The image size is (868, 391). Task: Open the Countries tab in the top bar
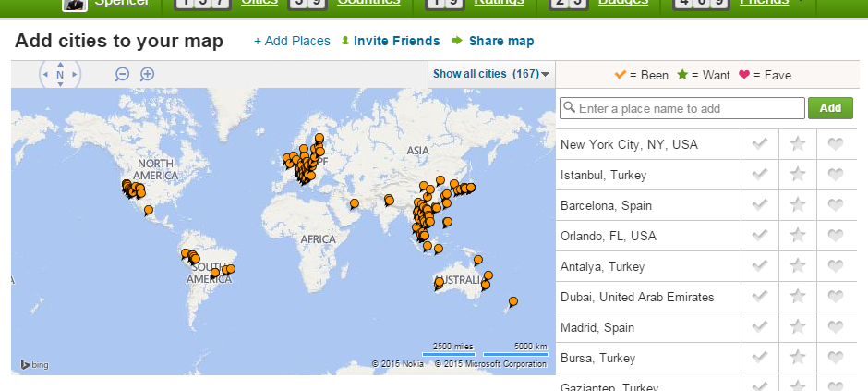(368, 3)
